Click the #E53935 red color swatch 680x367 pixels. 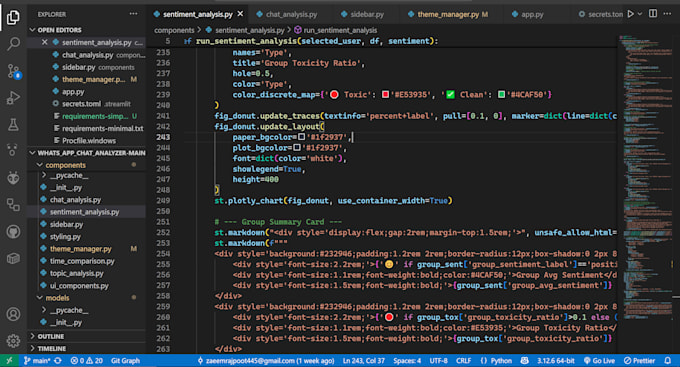(x=385, y=94)
